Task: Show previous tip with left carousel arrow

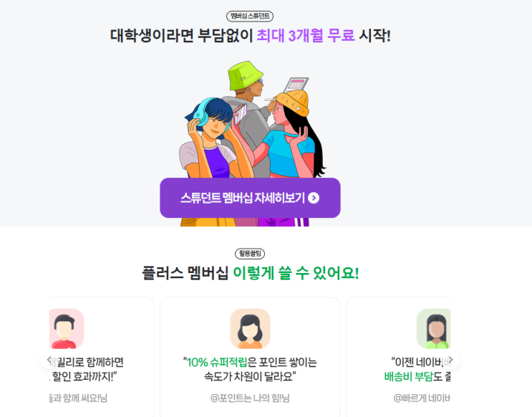Action: [x=49, y=359]
